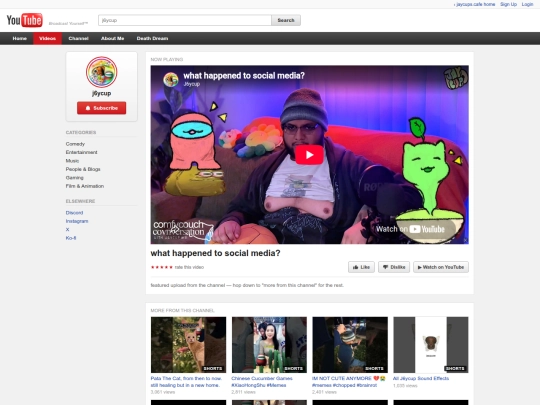Open the Pata The Cat short thumbnail

[x=188, y=345]
